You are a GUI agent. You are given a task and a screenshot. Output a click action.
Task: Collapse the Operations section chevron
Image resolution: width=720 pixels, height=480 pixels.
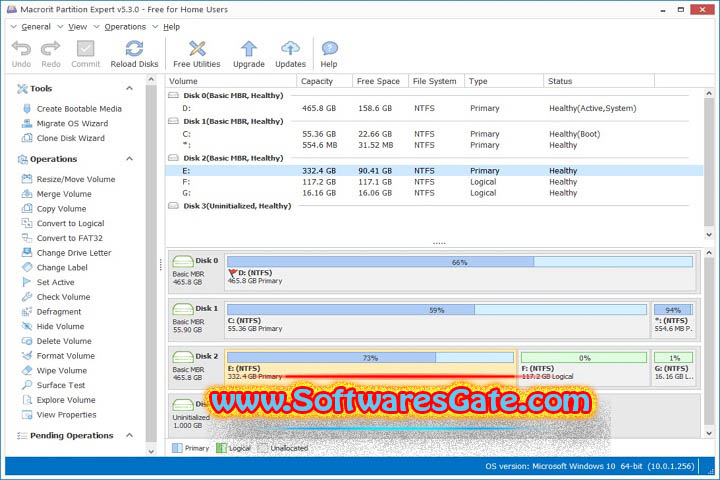[129, 159]
